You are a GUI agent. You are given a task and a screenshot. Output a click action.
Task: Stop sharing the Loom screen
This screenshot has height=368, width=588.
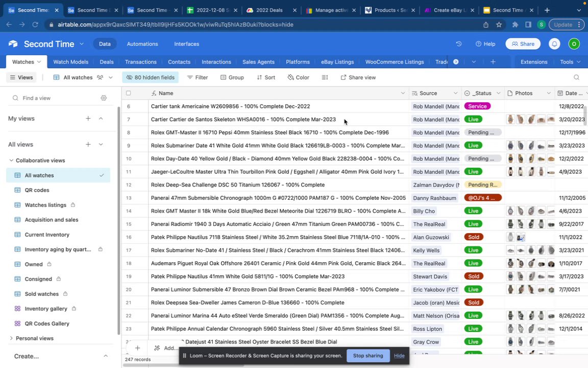coord(368,356)
